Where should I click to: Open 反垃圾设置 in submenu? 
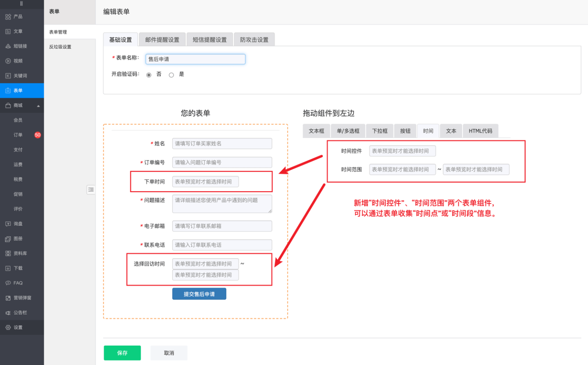coord(60,47)
